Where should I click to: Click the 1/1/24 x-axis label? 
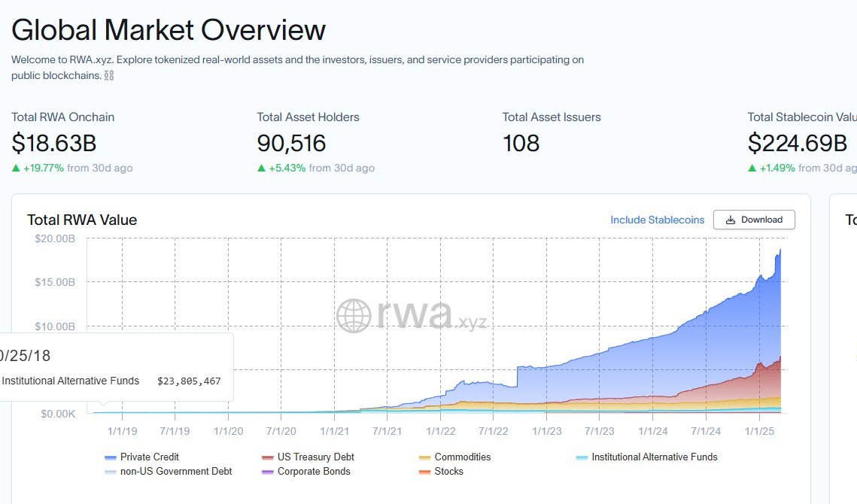pos(652,431)
